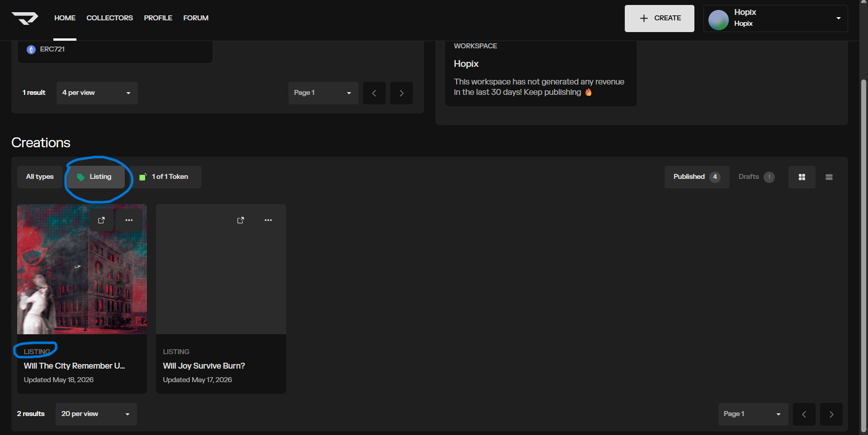The height and width of the screenshot is (435, 868).
Task: Go to next page in Creations
Action: [x=831, y=414]
